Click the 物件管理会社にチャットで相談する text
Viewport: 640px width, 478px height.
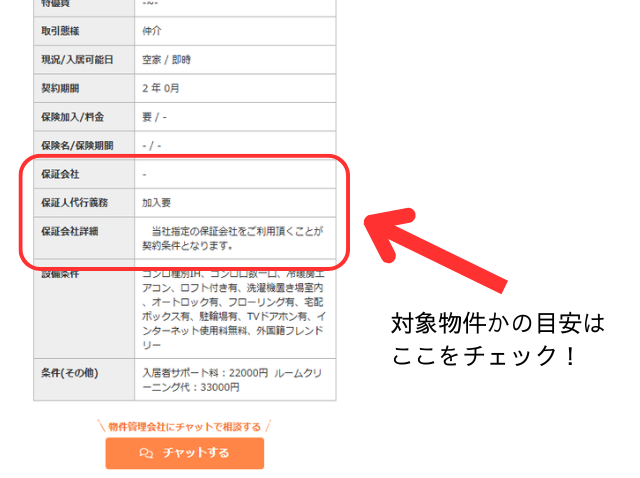(x=185, y=427)
